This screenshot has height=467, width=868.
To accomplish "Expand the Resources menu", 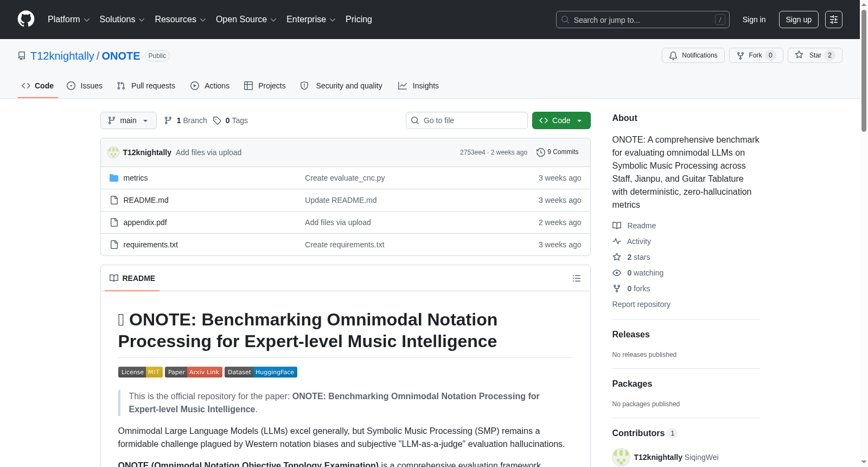I will coord(180,20).
